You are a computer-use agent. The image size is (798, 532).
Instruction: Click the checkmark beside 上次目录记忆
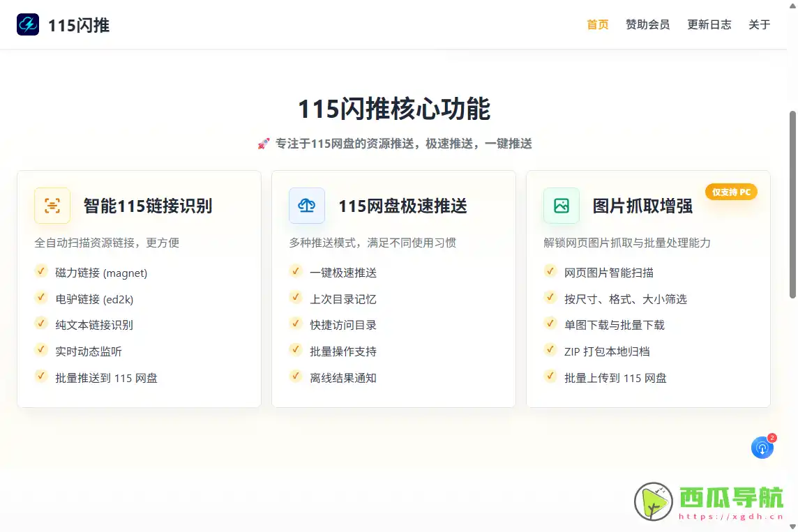(296, 297)
